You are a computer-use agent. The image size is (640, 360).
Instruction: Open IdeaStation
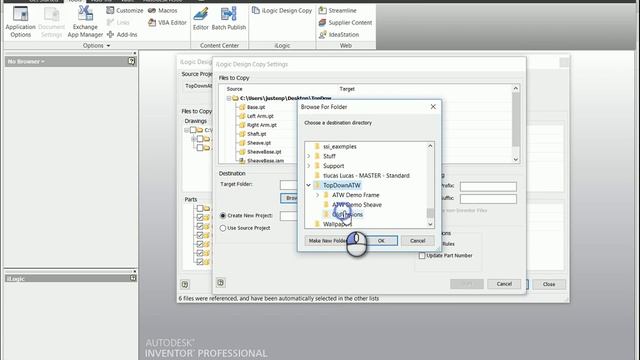(339, 35)
